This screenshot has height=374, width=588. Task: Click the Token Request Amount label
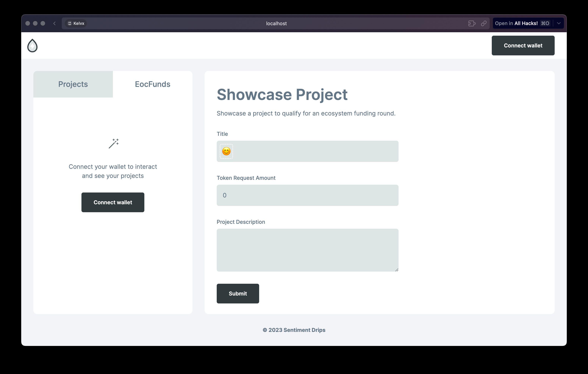(x=246, y=178)
